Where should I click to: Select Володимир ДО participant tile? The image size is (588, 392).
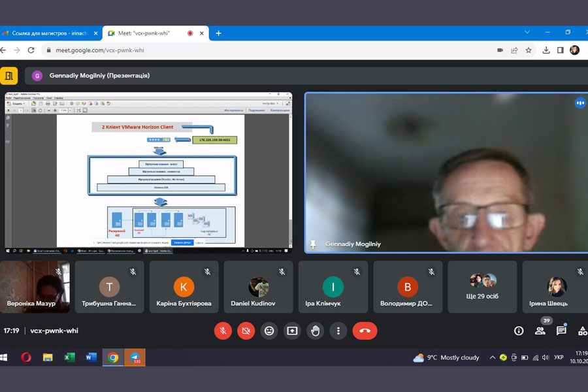(x=408, y=287)
